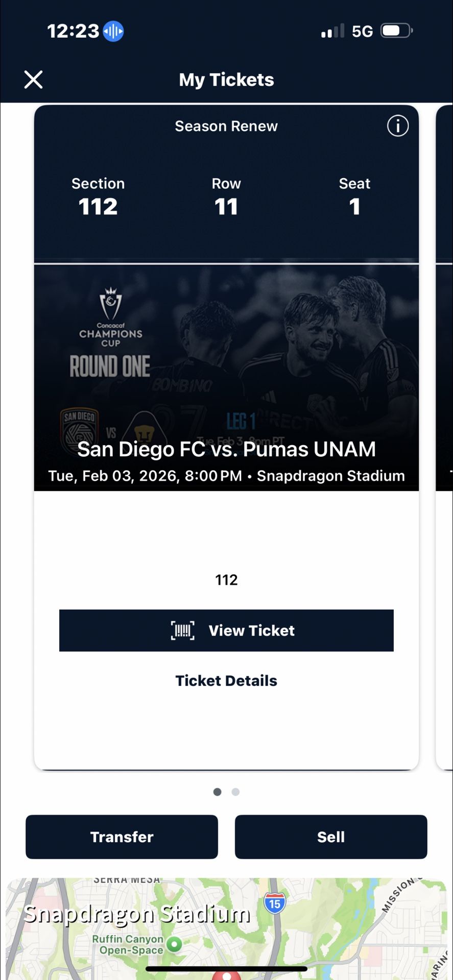Tap the cellular signal bars icon
Screen dimensions: 453x980
pyautogui.click(x=332, y=32)
